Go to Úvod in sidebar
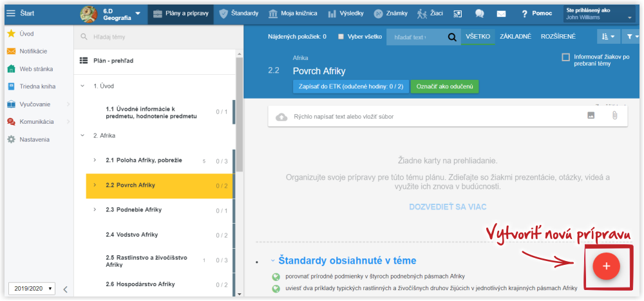This screenshot has height=301, width=644. (x=26, y=34)
